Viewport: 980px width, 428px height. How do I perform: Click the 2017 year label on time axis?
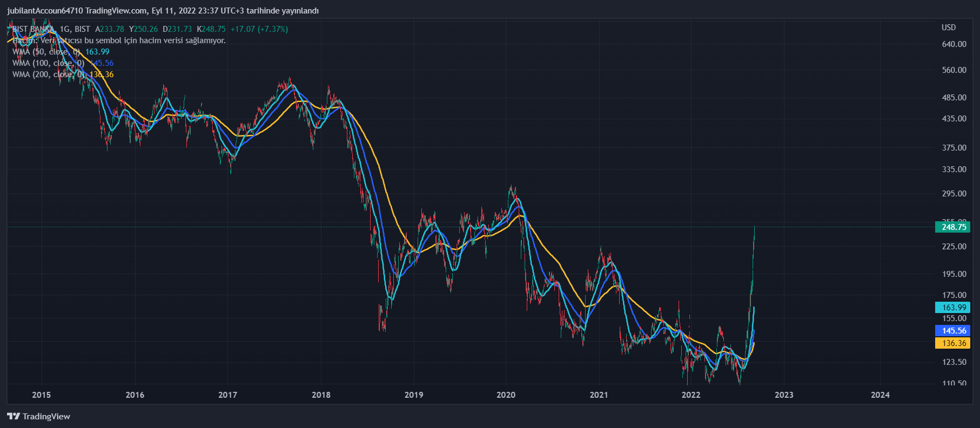click(227, 395)
